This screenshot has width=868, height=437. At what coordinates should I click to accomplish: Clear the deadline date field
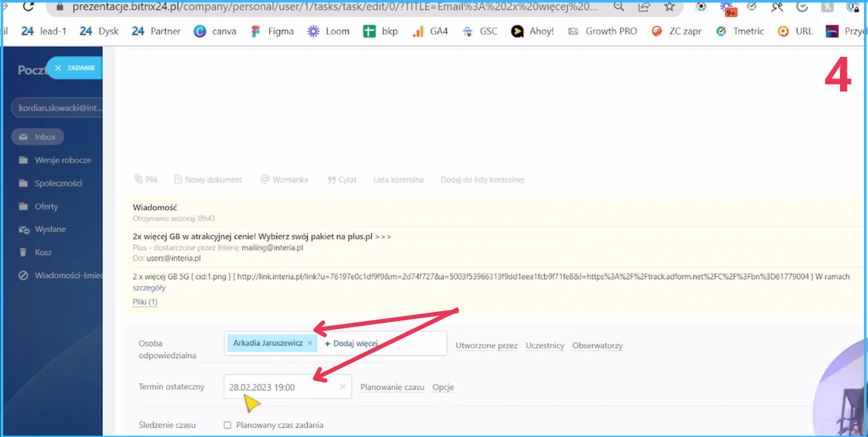[343, 387]
